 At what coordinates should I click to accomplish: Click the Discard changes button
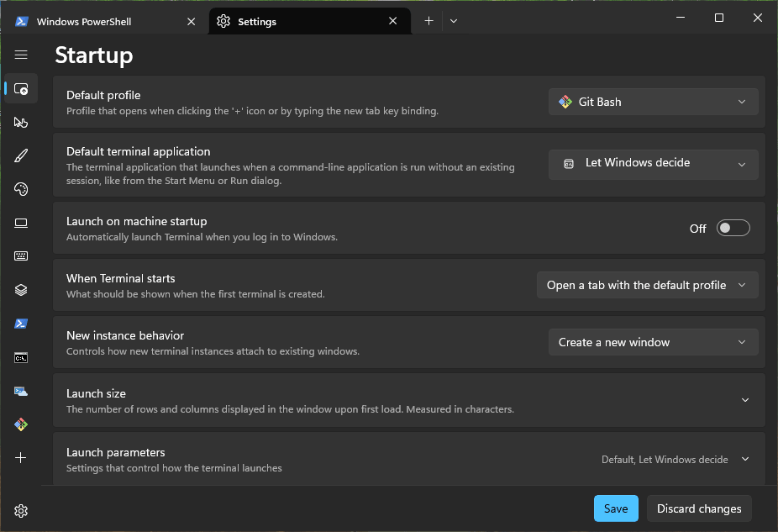699,508
